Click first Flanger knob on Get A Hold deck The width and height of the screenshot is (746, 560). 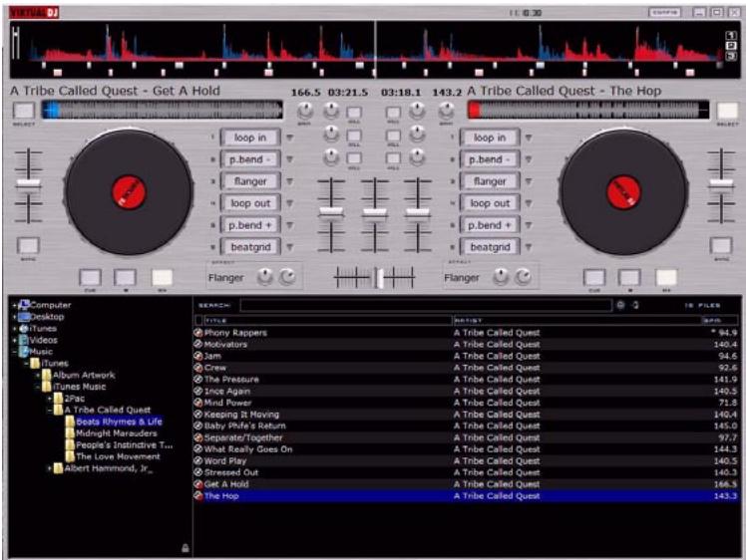(x=265, y=277)
